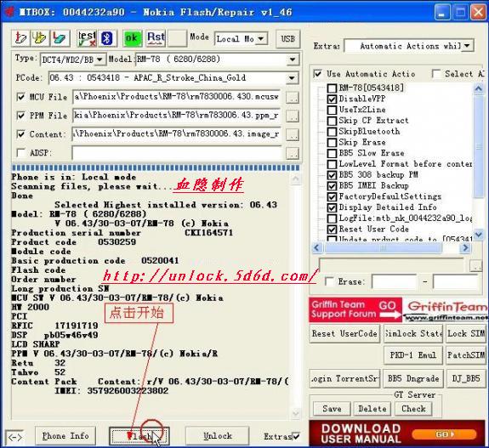Click the green ok toolbar button
489x448 pixels.
click(x=132, y=38)
